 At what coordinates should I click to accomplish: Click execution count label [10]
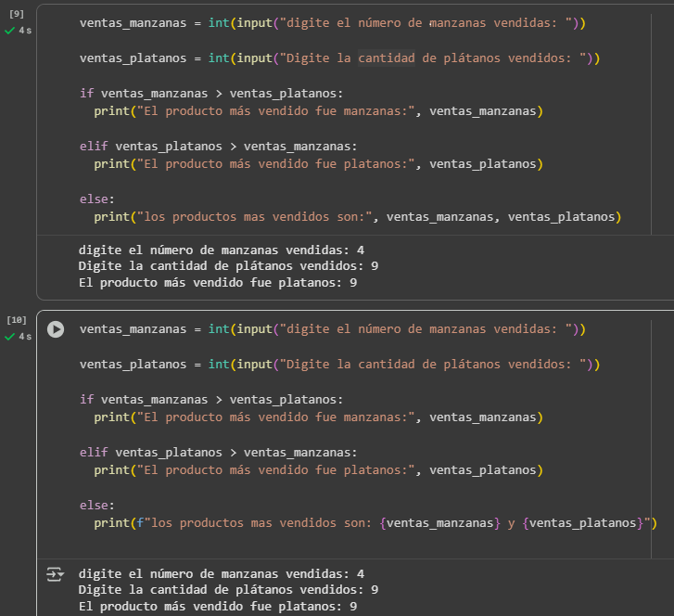coord(17,320)
